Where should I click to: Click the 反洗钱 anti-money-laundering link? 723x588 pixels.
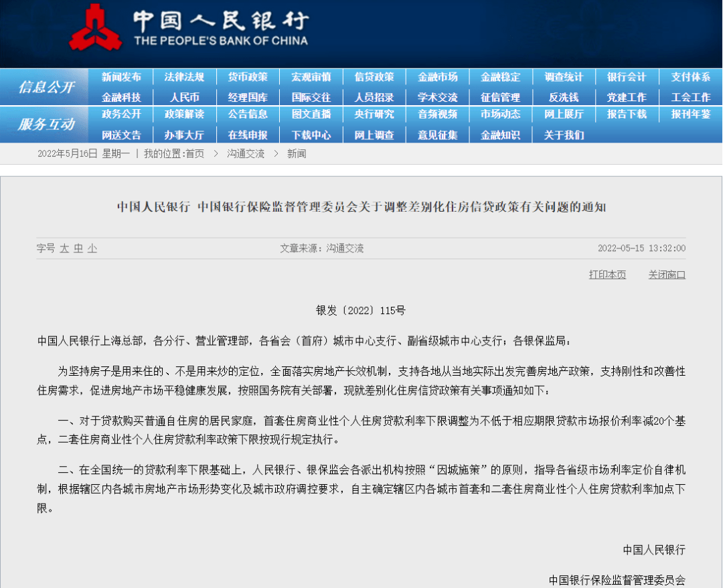point(564,96)
